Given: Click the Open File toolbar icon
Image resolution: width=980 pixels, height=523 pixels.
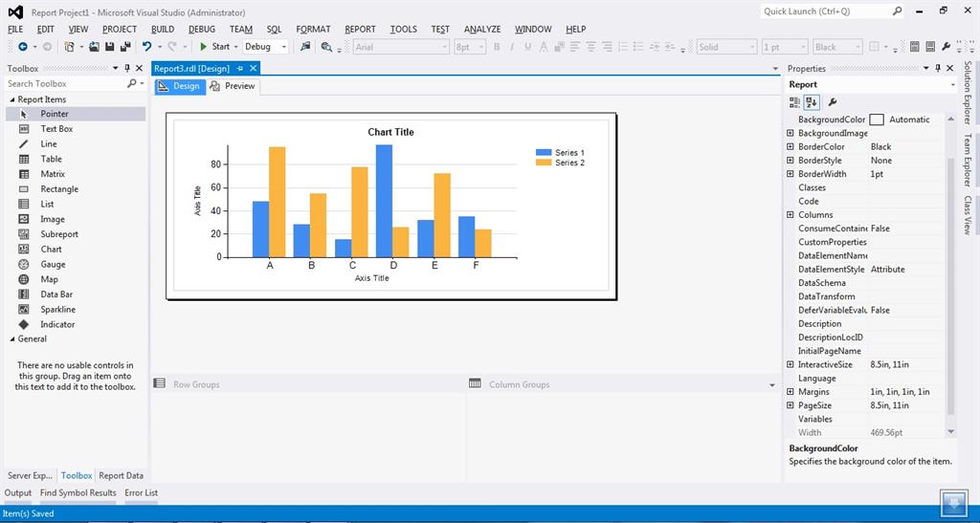Looking at the screenshot, I should 95,47.
